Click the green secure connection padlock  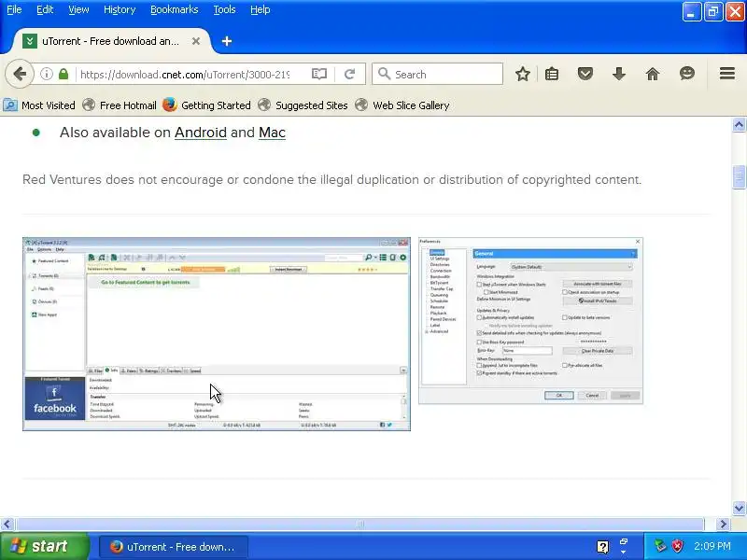pos(63,74)
